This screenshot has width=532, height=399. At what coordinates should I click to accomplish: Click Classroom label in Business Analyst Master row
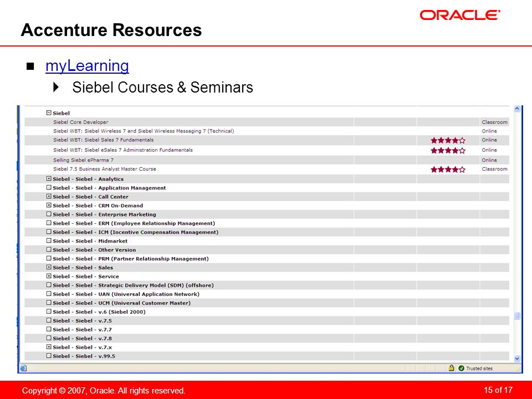coord(494,169)
